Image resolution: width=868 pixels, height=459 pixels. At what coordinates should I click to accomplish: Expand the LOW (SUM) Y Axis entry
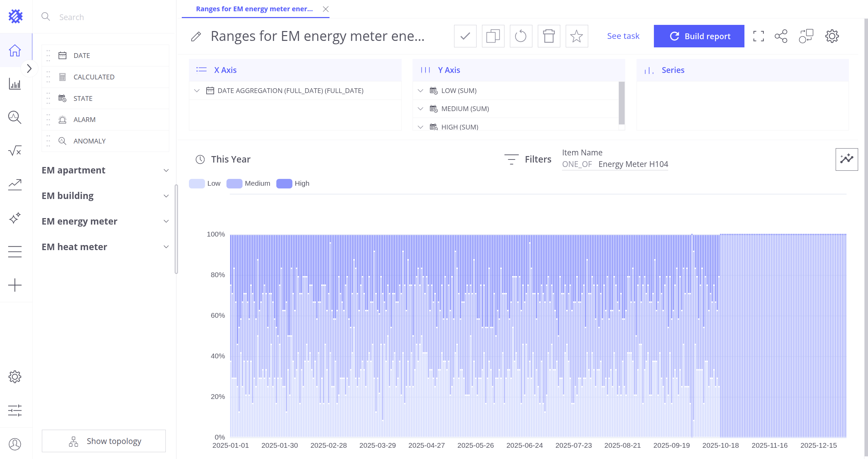coord(420,91)
